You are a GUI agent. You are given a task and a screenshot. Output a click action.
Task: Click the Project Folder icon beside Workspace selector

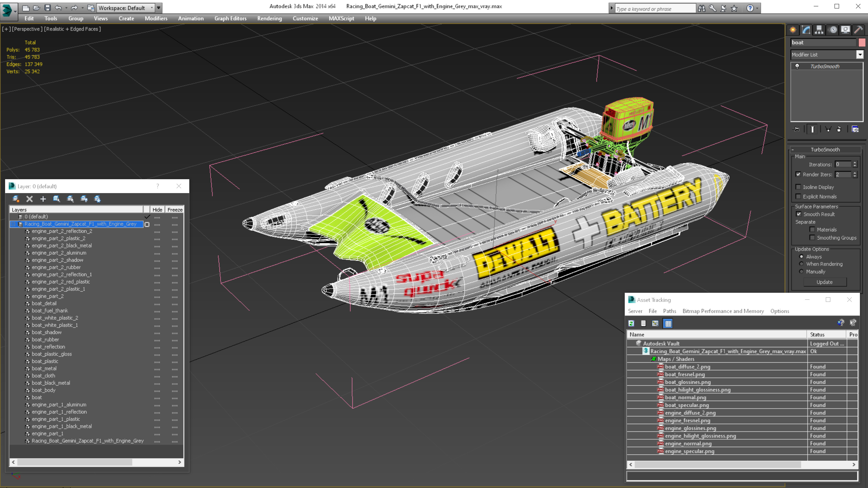tap(91, 8)
